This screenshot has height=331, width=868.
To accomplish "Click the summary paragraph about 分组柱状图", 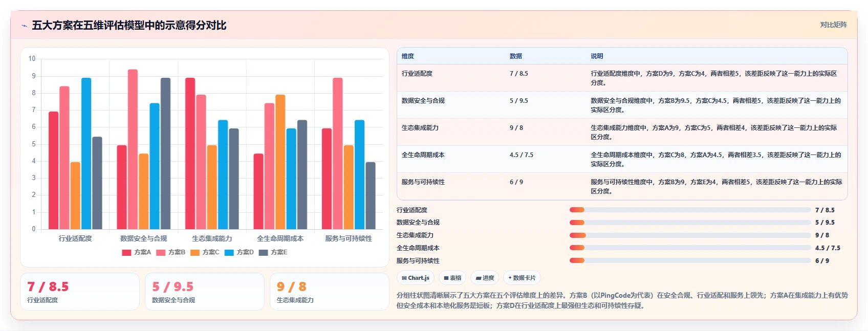I will (622, 300).
